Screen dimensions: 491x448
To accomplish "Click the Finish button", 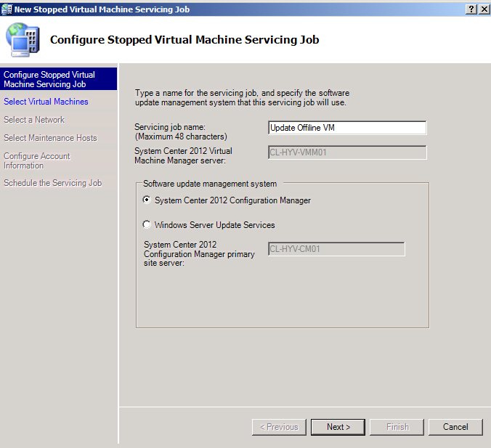I will pos(397,427).
